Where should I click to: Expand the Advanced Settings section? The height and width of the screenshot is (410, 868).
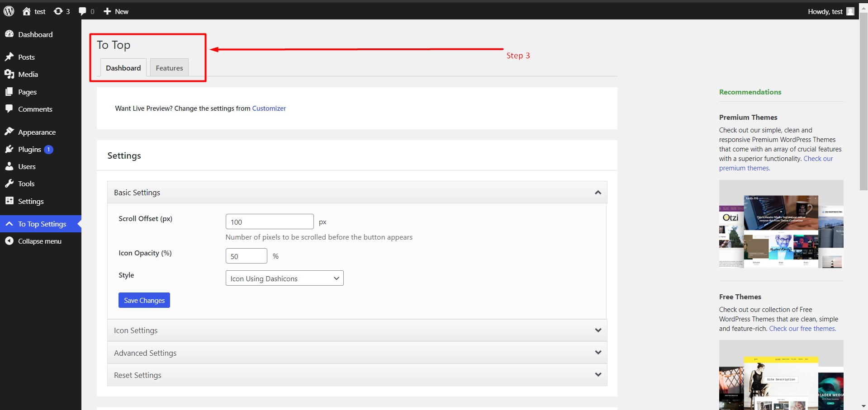click(357, 353)
